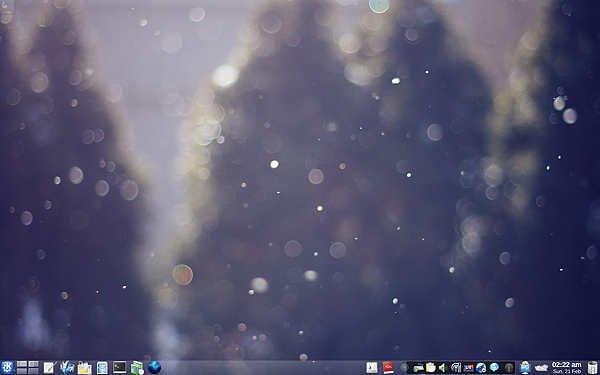Image resolution: width=600 pixels, height=375 pixels.
Task: Open the terminal launcher in the panel
Action: 119,367
